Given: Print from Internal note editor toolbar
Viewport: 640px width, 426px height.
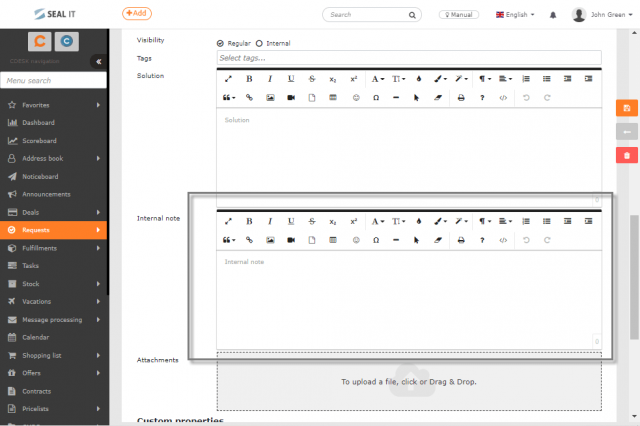Looking at the screenshot, I should tap(461, 240).
